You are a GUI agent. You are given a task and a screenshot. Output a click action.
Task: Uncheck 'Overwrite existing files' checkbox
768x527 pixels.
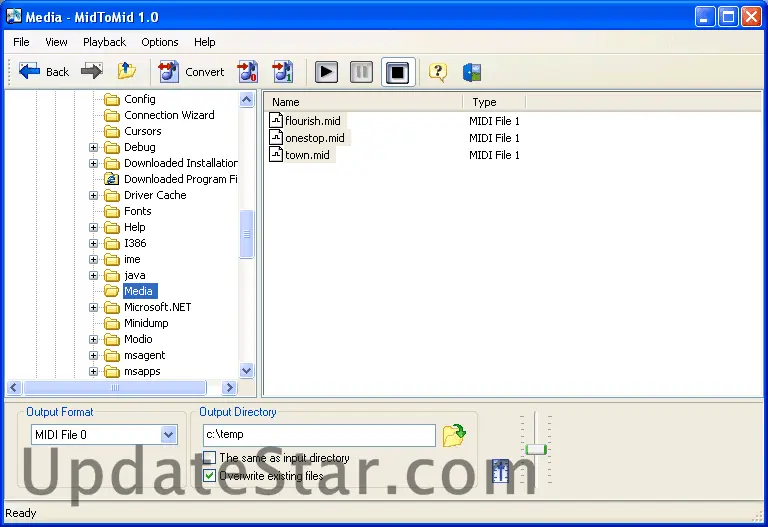tap(210, 475)
